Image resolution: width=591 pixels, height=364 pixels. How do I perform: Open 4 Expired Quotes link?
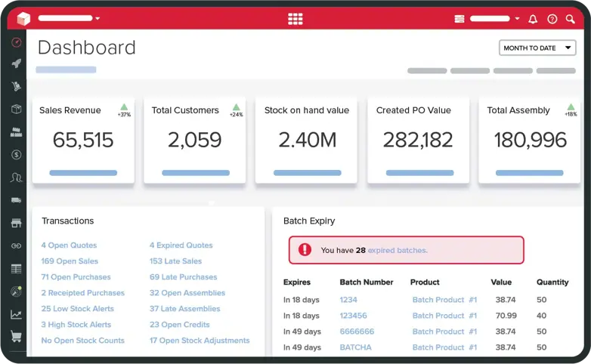click(x=181, y=245)
